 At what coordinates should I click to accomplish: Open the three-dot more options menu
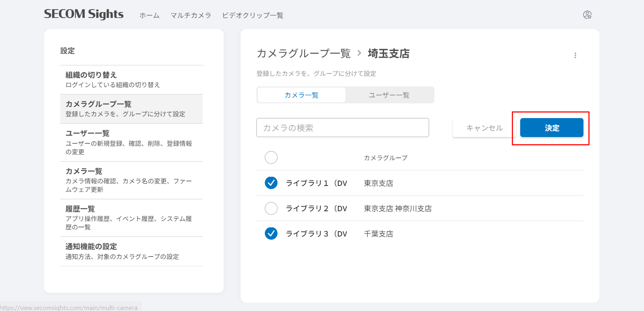pos(575,55)
